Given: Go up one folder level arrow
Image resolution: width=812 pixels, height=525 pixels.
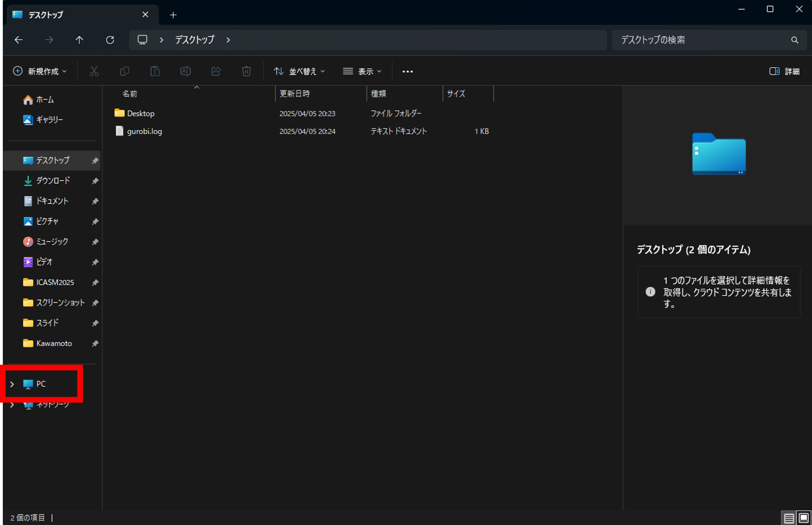Looking at the screenshot, I should (x=79, y=40).
